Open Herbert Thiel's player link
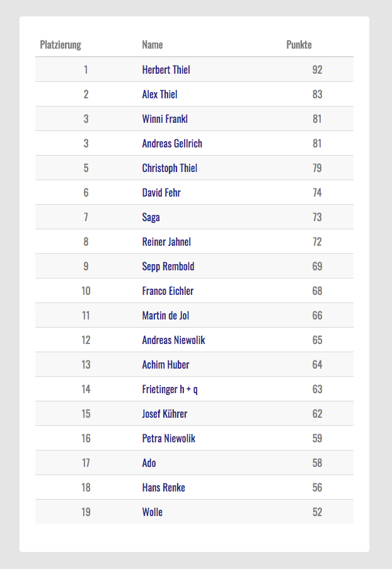This screenshot has width=392, height=569. click(166, 70)
